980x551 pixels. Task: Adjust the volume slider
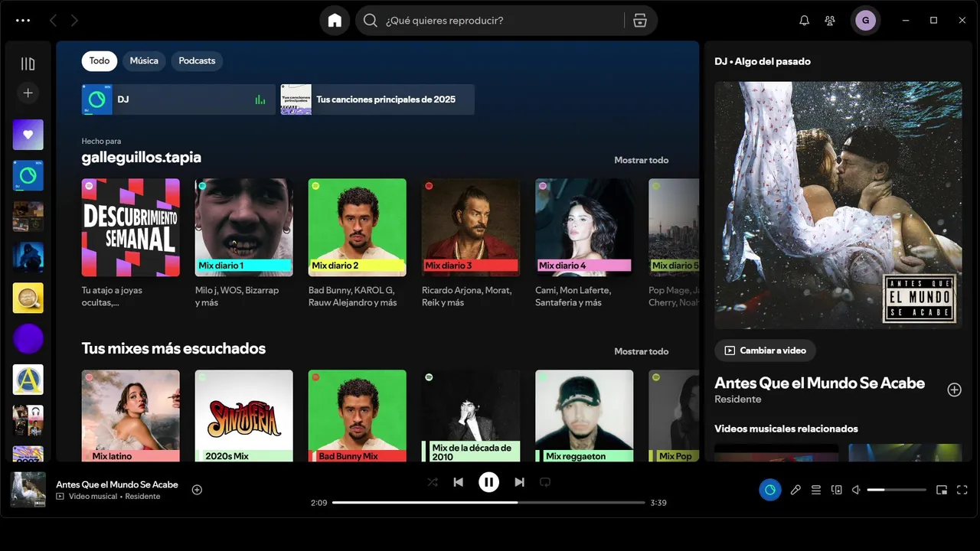coord(897,490)
